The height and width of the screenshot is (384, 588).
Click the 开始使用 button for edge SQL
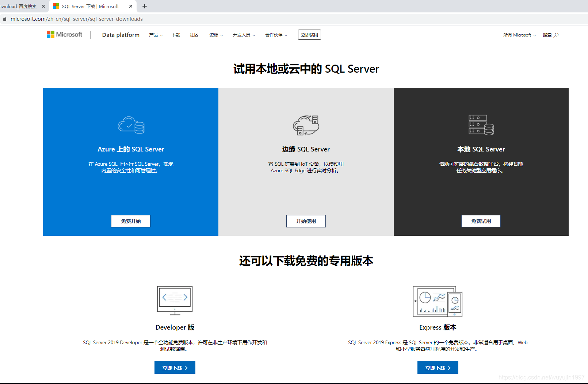(x=306, y=221)
